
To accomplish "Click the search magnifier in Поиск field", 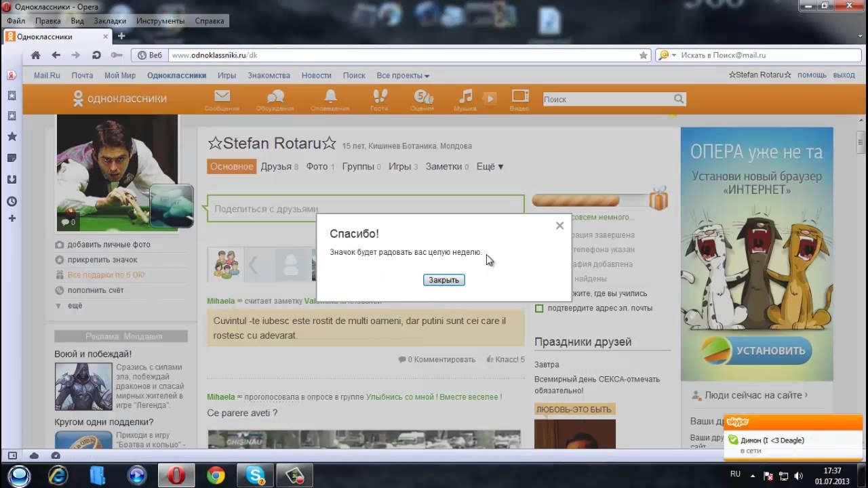I will (x=679, y=99).
